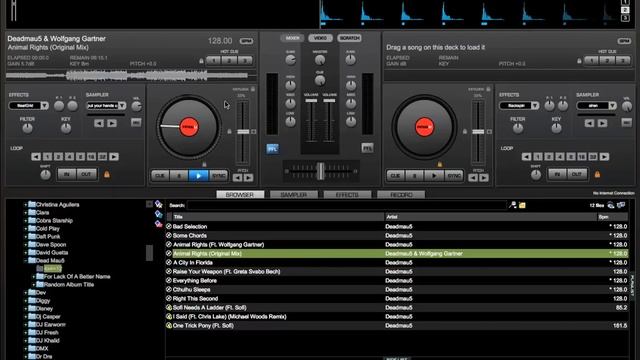Halve the left deck loop length
Screen dimensions: 640x360
click(x=36, y=157)
